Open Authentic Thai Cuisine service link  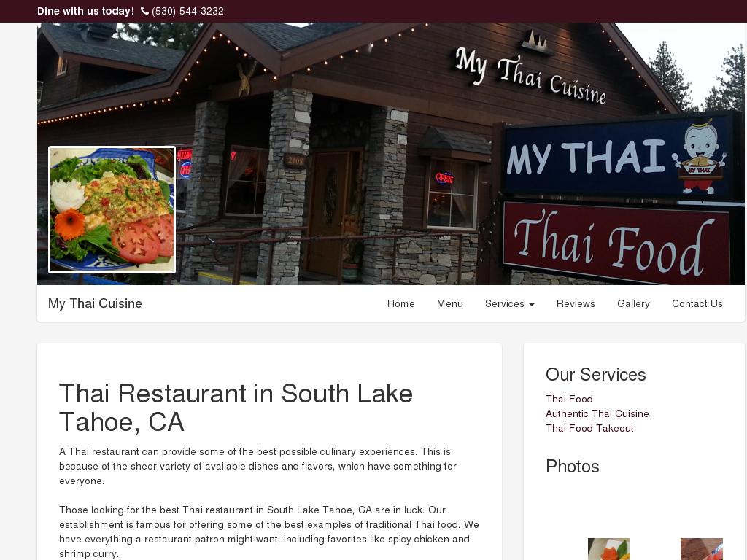pos(597,414)
